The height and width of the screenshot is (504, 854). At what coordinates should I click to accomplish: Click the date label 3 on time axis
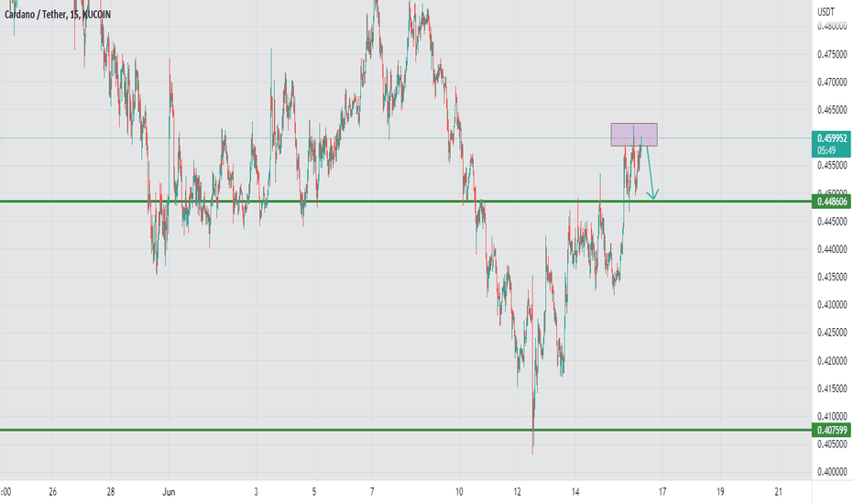coord(256,492)
